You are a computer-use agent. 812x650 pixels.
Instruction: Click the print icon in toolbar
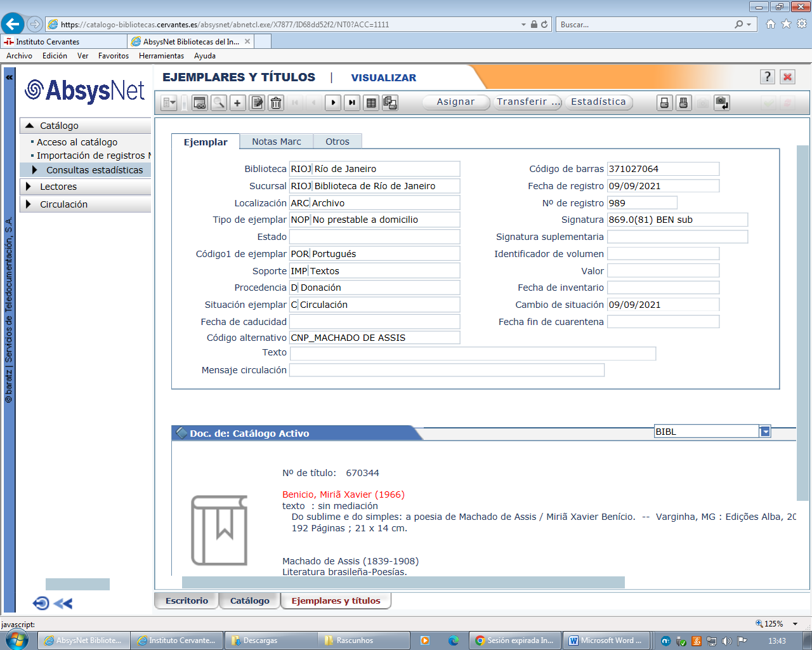tap(664, 103)
